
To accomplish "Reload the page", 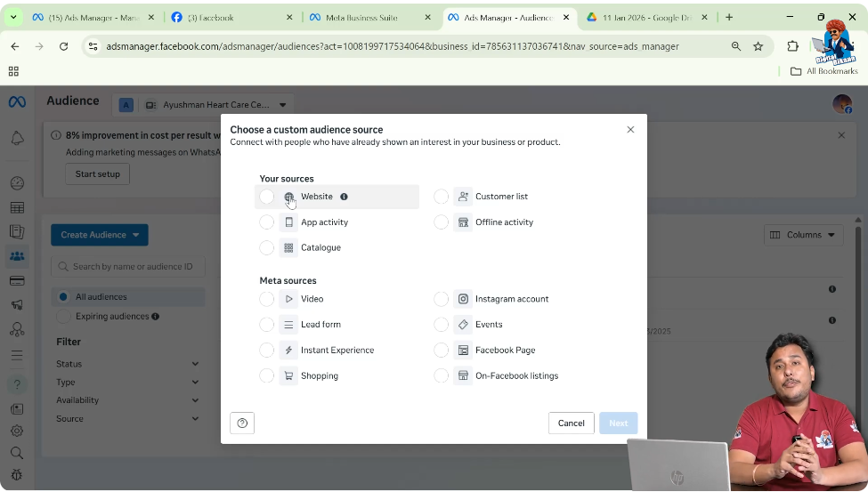I will [x=64, y=46].
